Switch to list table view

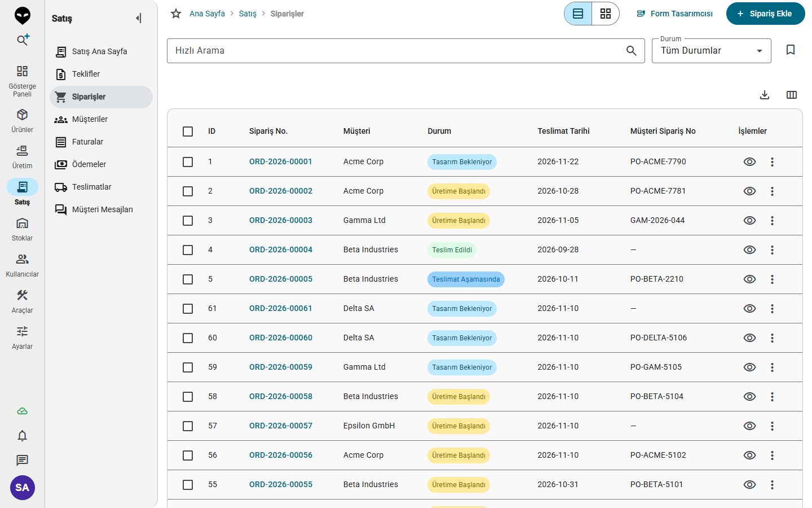578,14
